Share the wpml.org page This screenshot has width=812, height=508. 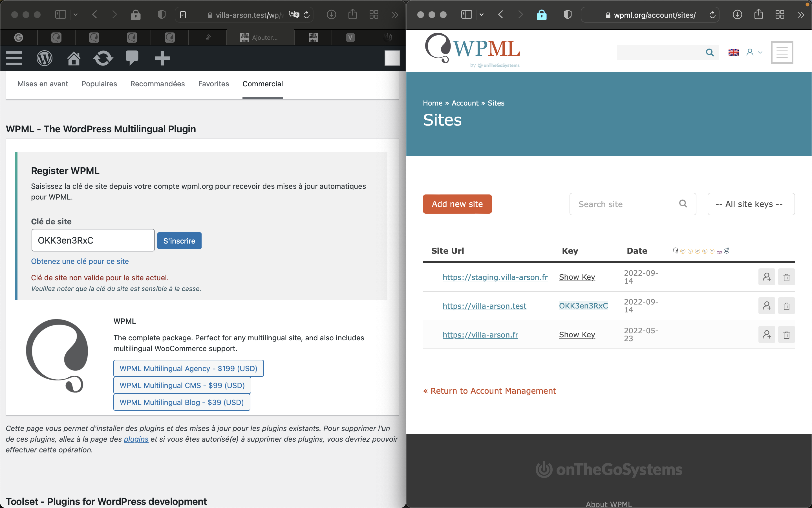coord(759,14)
